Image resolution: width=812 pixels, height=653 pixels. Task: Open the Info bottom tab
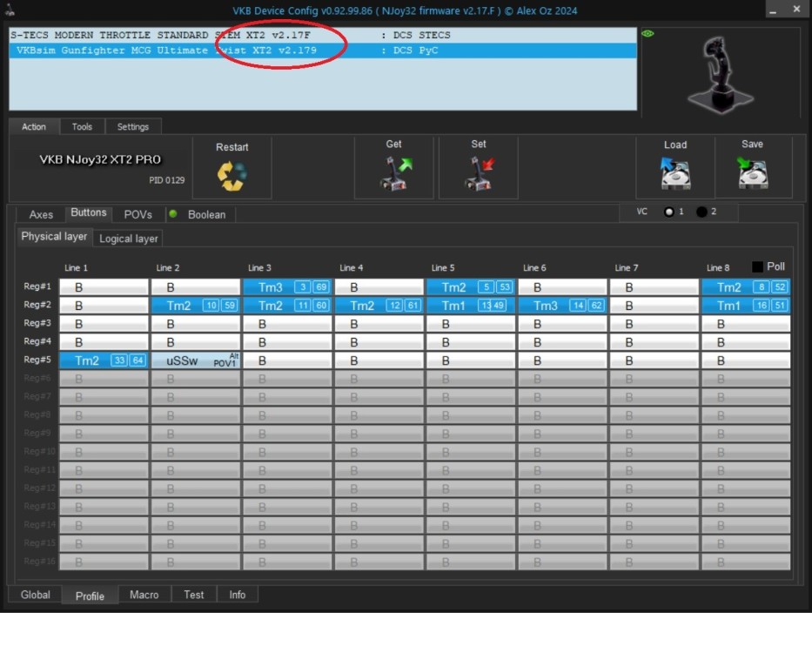pos(238,595)
